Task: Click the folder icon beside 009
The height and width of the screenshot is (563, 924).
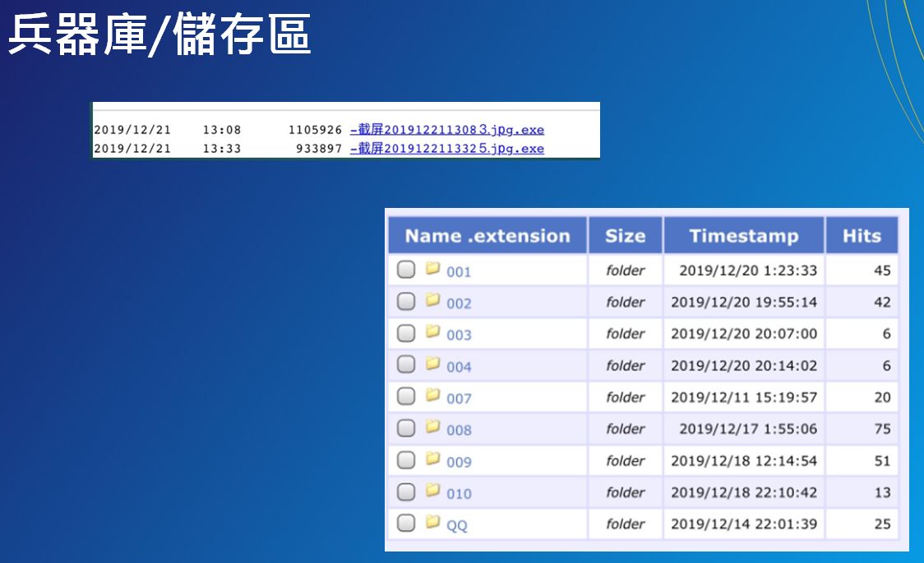Action: point(433,458)
